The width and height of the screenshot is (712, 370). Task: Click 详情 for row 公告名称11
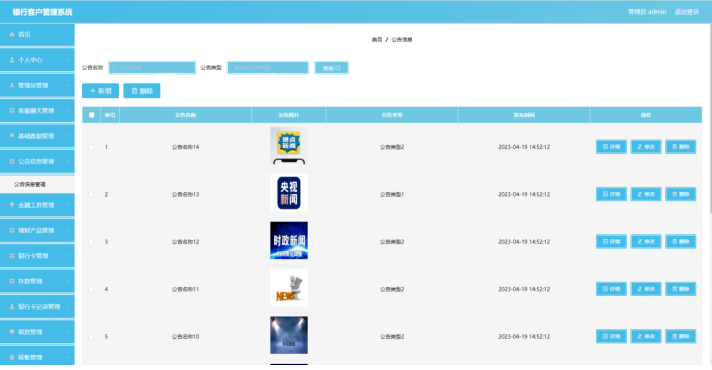[x=611, y=289]
